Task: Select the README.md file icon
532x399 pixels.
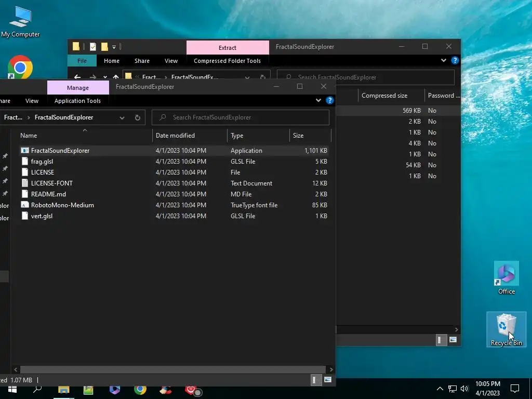Action: 25,194
